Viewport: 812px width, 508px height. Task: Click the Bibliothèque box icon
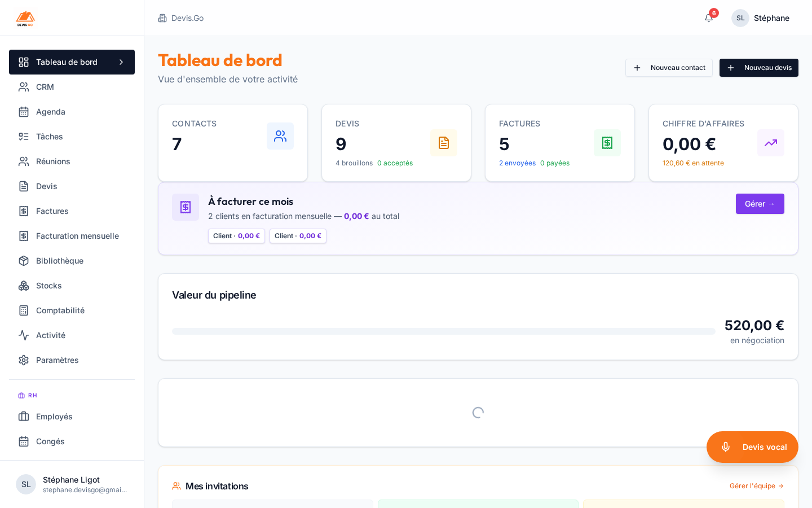pyautogui.click(x=24, y=261)
